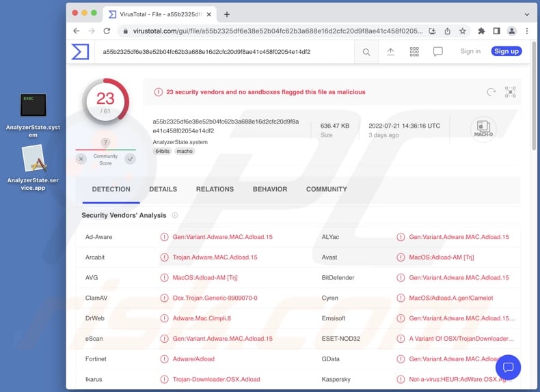Click the Kaspersky vendor name
This screenshot has width=540, height=392.
point(336,379)
